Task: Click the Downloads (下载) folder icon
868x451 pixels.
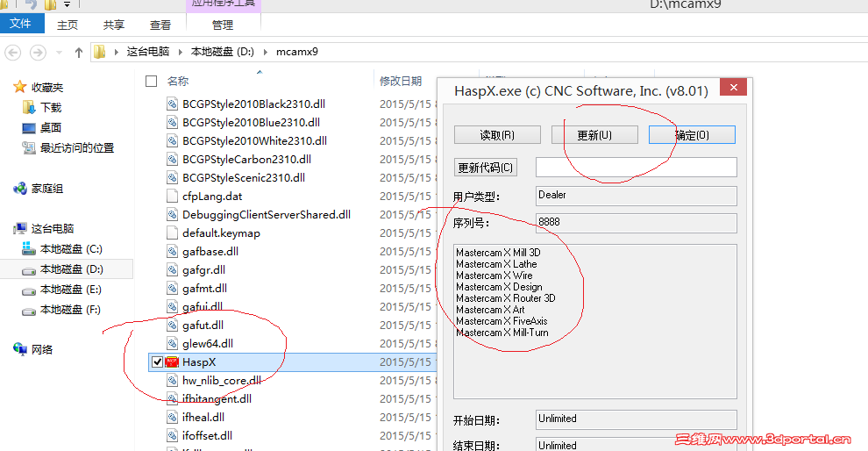Action: point(29,107)
